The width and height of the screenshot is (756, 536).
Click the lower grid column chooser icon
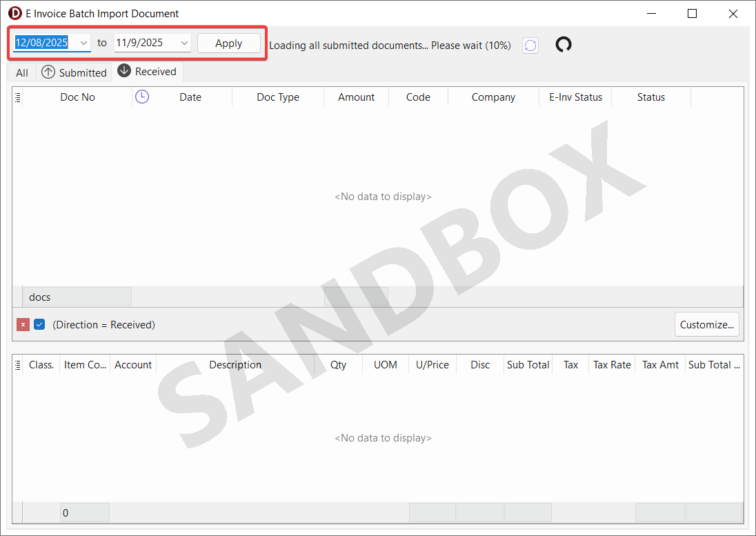point(18,365)
